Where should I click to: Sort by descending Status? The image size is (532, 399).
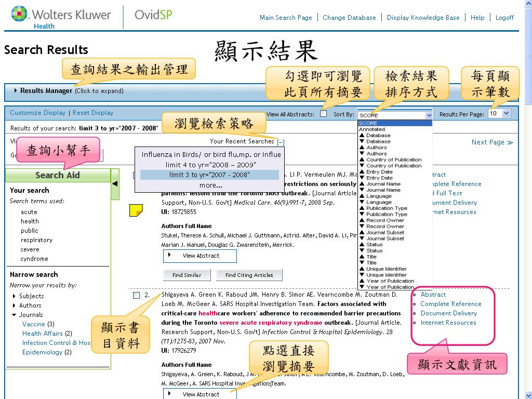tap(371, 250)
